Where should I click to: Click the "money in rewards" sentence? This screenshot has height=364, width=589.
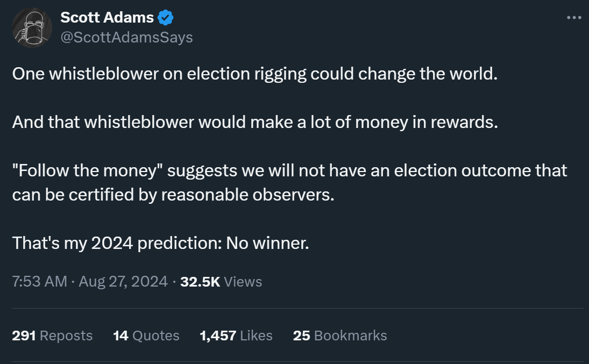click(255, 123)
